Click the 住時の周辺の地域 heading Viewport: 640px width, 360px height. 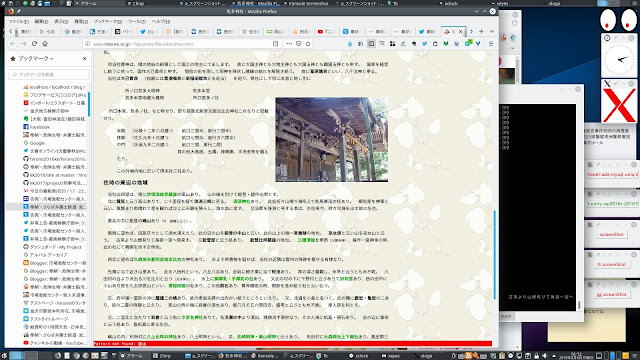126,182
